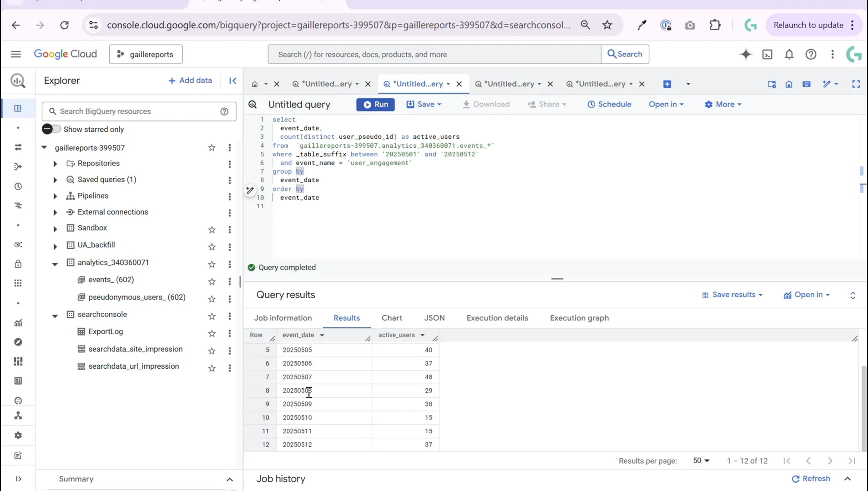Open the Save dropdown
868x491 pixels.
click(x=424, y=104)
